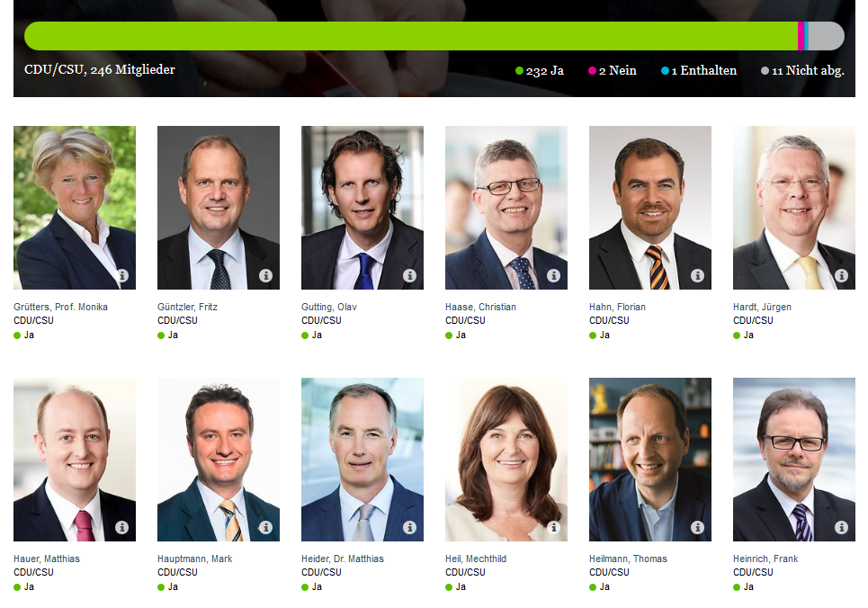Image resolution: width=868 pixels, height=608 pixels.
Task: Click the green Ja segment of vote bar
Action: (x=411, y=36)
